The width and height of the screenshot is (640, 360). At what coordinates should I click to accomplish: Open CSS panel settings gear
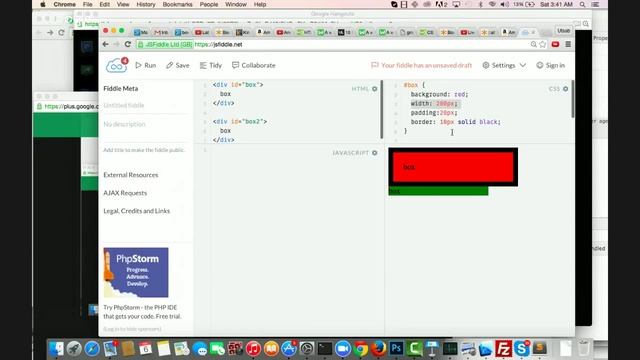[565, 89]
